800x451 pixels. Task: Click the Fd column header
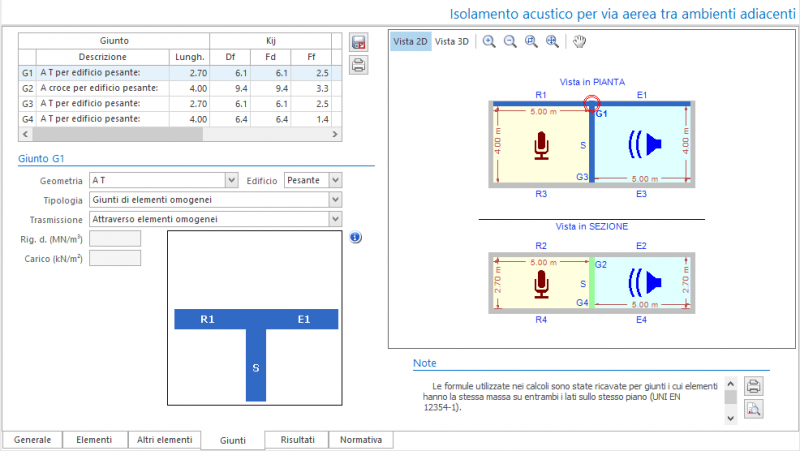[x=270, y=57]
